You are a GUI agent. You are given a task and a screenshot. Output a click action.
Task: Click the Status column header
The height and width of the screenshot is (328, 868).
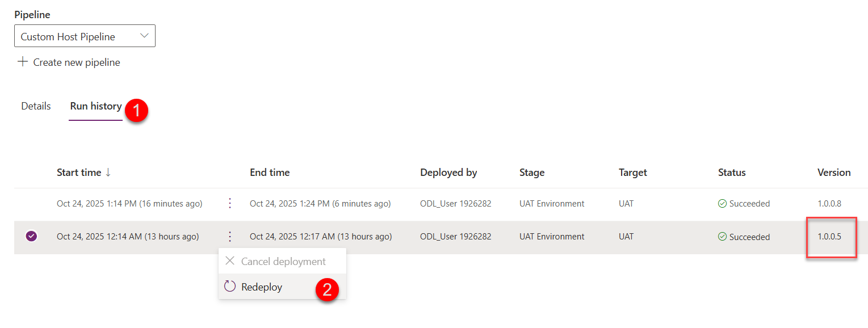tap(732, 173)
